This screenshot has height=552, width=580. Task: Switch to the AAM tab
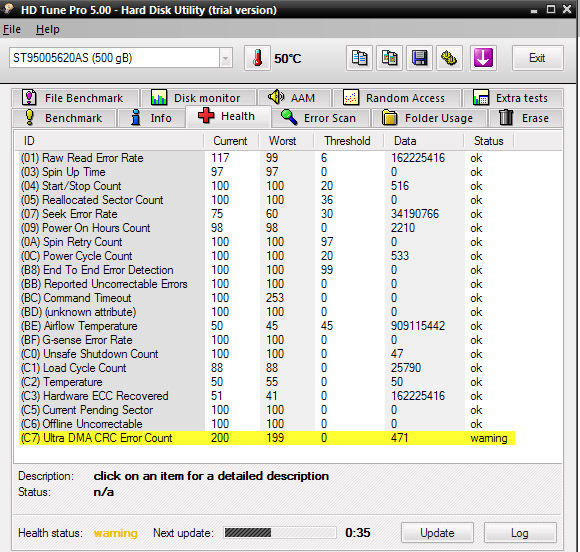pyautogui.click(x=294, y=98)
